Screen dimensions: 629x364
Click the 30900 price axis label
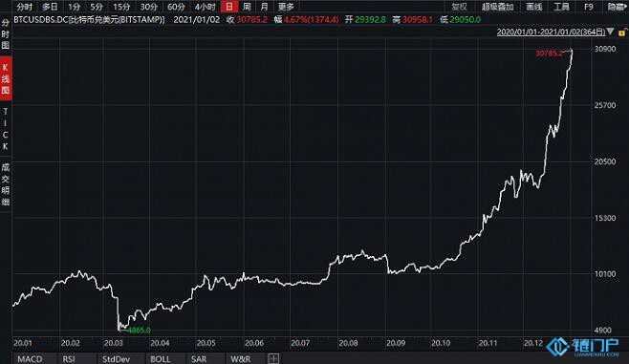pos(605,49)
